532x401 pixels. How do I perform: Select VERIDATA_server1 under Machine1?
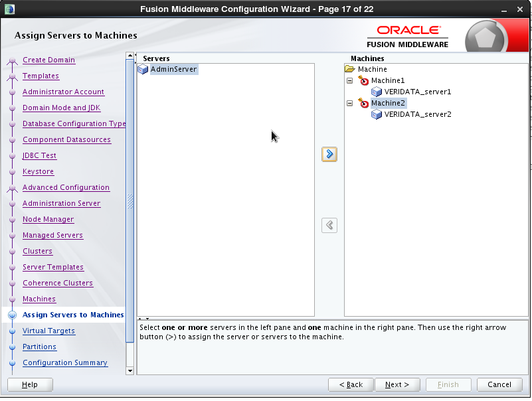tap(418, 92)
